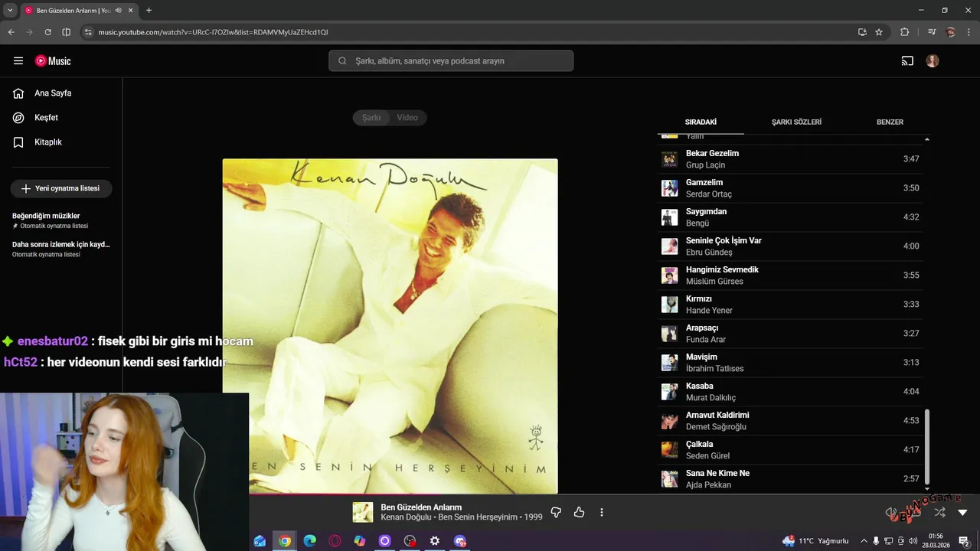Reload the current page

[47, 32]
